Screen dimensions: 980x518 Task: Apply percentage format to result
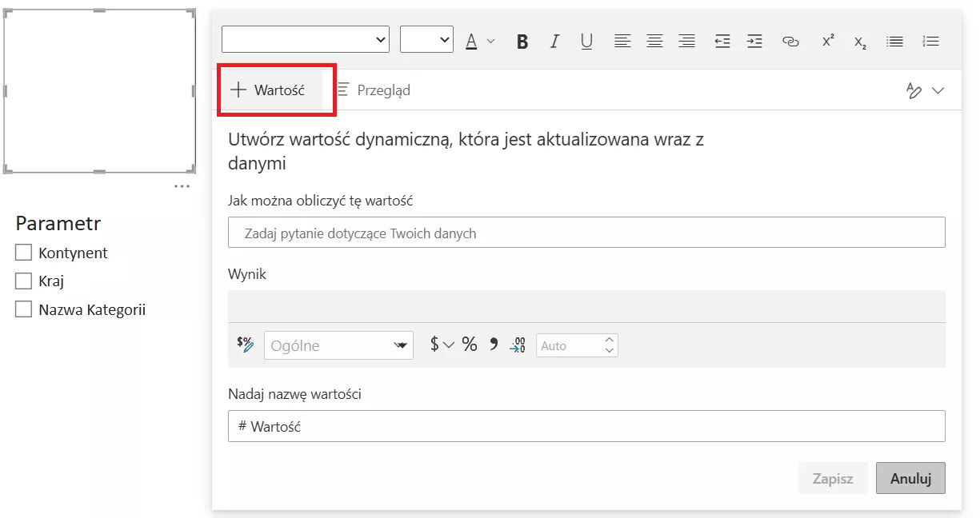point(470,345)
